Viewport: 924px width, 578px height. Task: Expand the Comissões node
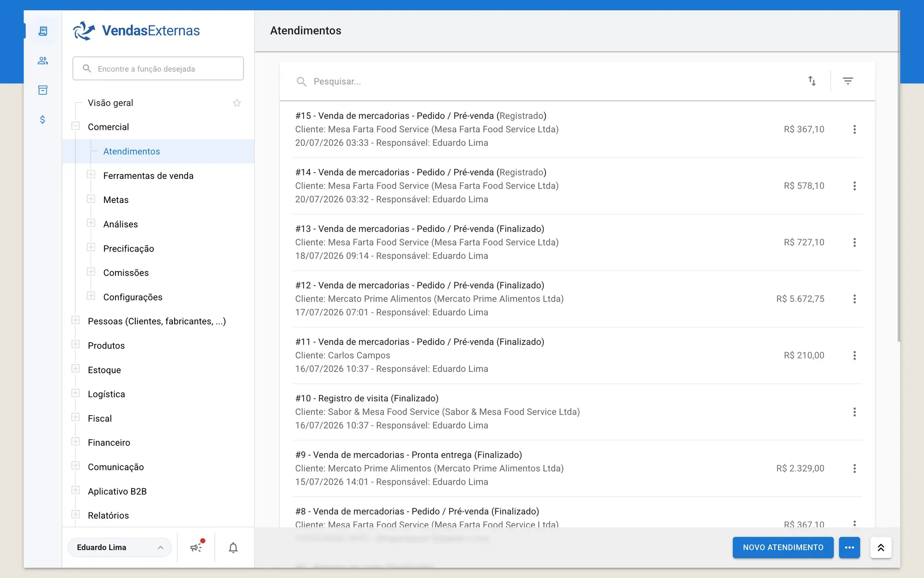point(91,271)
